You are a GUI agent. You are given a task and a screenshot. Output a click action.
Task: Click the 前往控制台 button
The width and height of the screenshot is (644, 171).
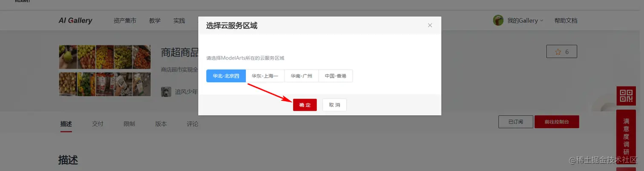(557, 122)
